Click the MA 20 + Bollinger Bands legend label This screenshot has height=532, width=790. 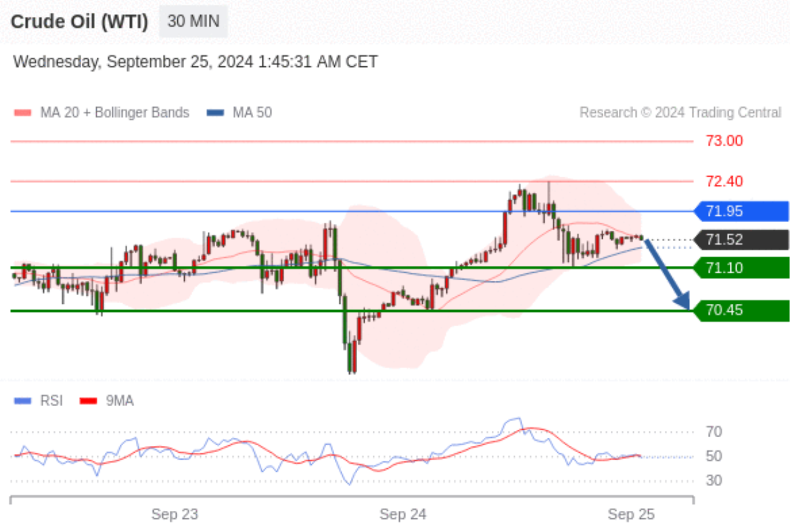pos(115,113)
